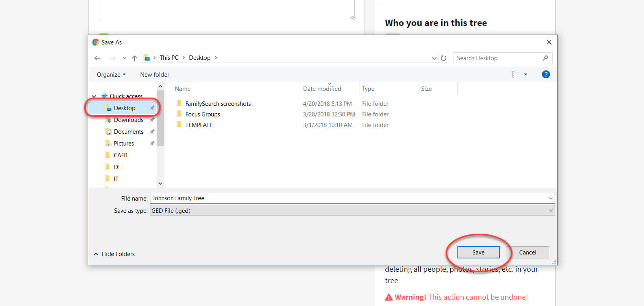Viewport: 644px width, 306px height.
Task: Click the Chrome icon in dialog title bar
Action: coord(96,42)
